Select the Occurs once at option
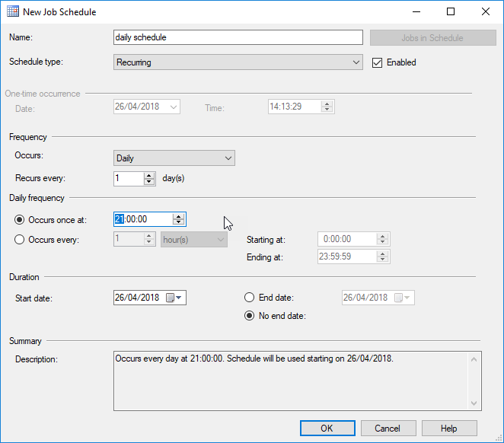The image size is (504, 443). [20, 219]
